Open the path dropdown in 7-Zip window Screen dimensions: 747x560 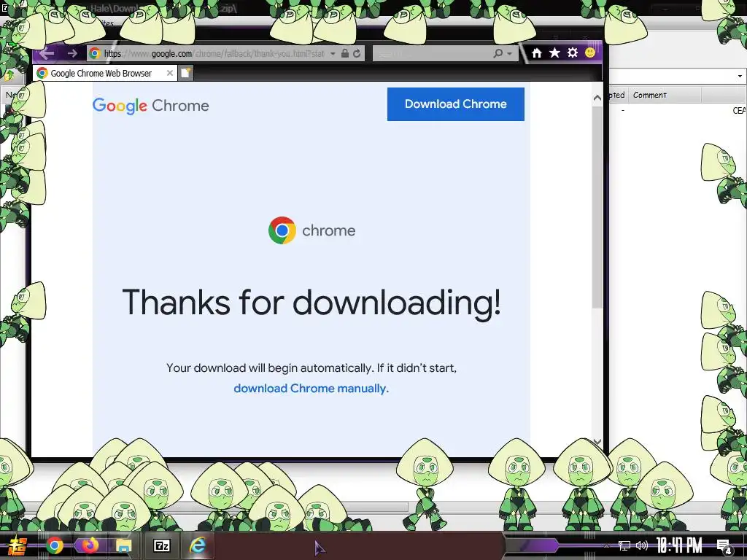click(x=740, y=76)
